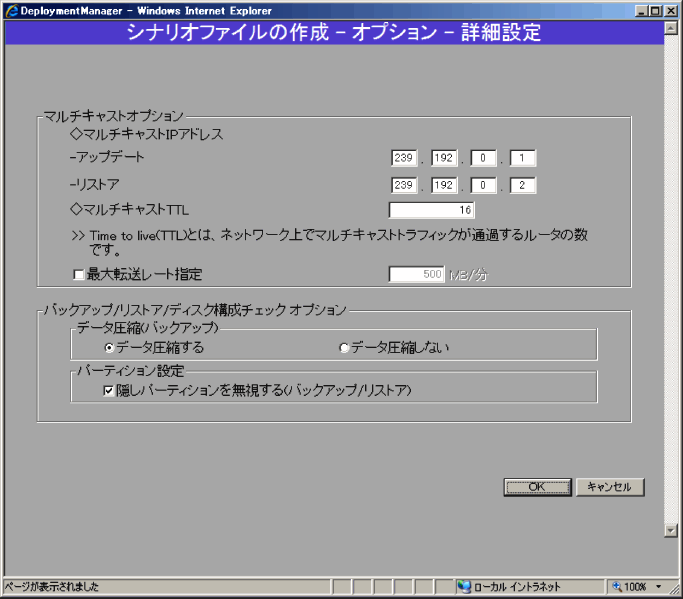Click the OK button
Viewport: 683px width, 599px height.
[x=538, y=487]
